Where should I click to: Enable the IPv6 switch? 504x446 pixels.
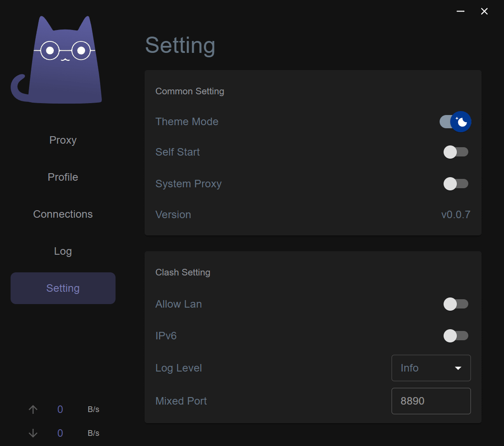pos(455,336)
